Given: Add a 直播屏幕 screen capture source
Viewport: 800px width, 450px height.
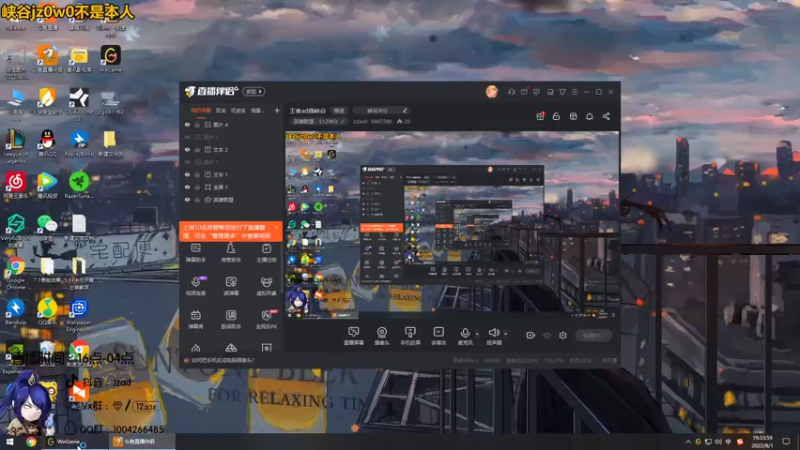Looking at the screenshot, I should 354,336.
